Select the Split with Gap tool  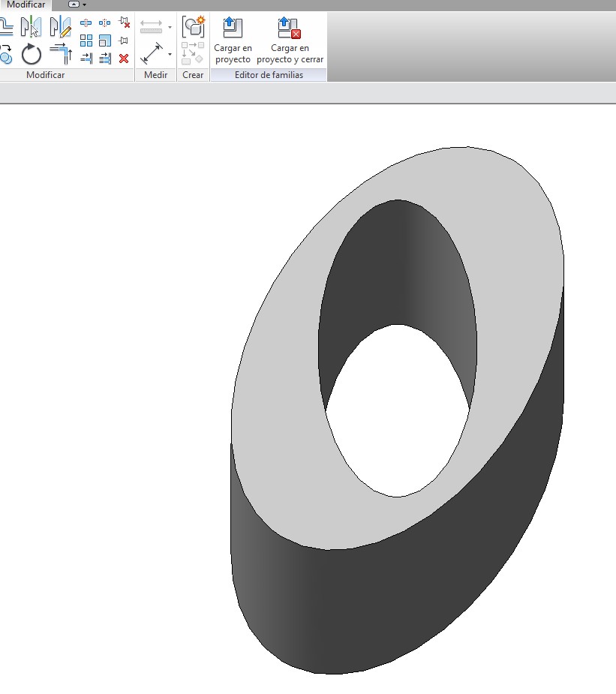click(x=105, y=23)
